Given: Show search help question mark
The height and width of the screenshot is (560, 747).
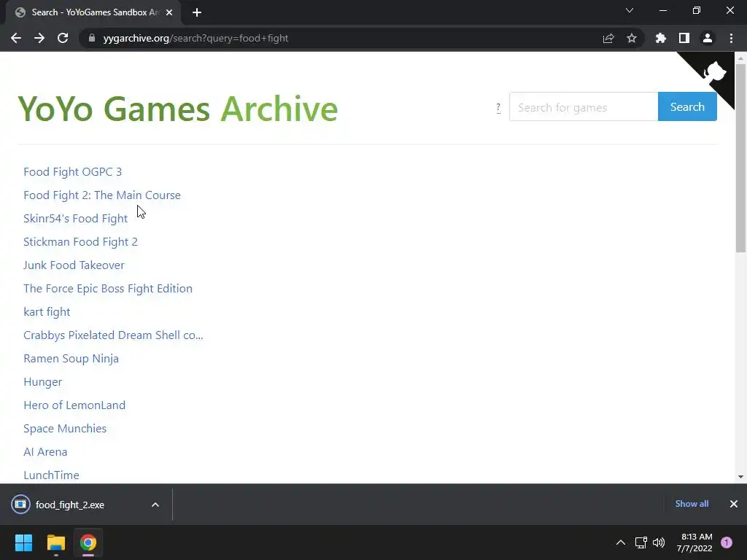Looking at the screenshot, I should [498, 108].
